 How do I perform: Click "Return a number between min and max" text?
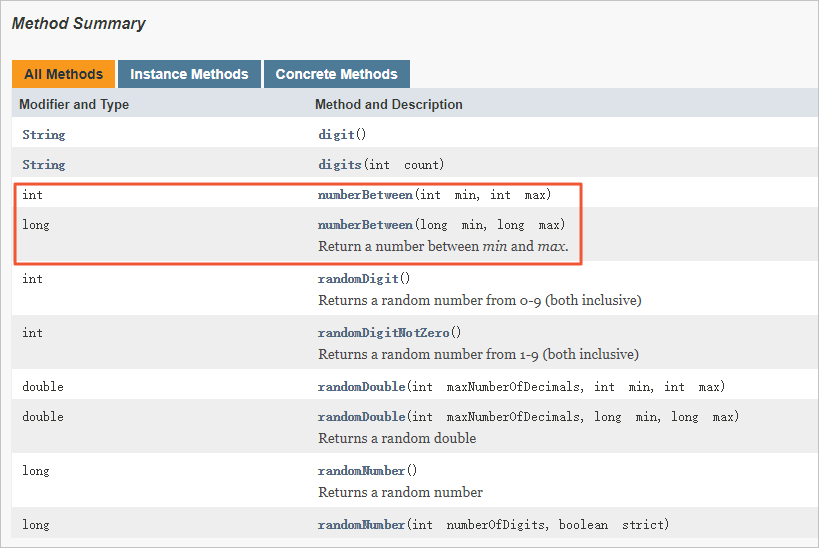point(443,246)
